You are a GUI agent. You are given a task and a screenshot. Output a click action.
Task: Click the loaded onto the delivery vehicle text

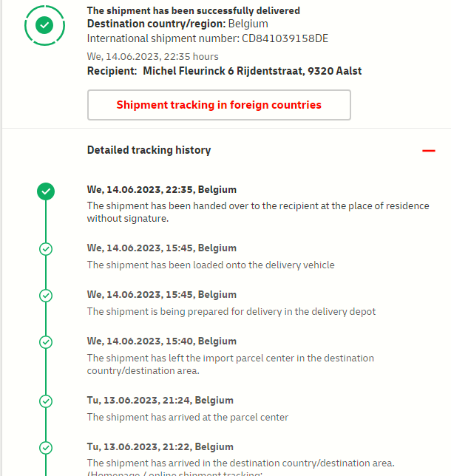point(211,265)
